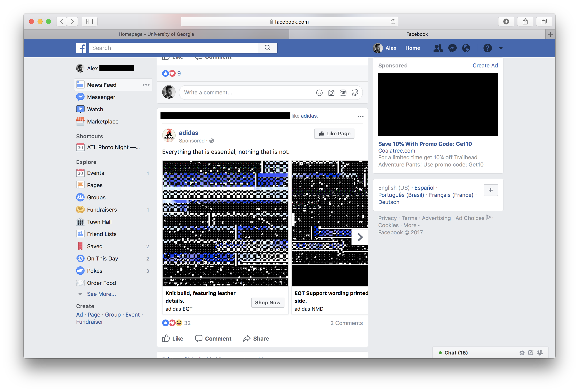Click the Create Fundraiser link

[x=89, y=322]
